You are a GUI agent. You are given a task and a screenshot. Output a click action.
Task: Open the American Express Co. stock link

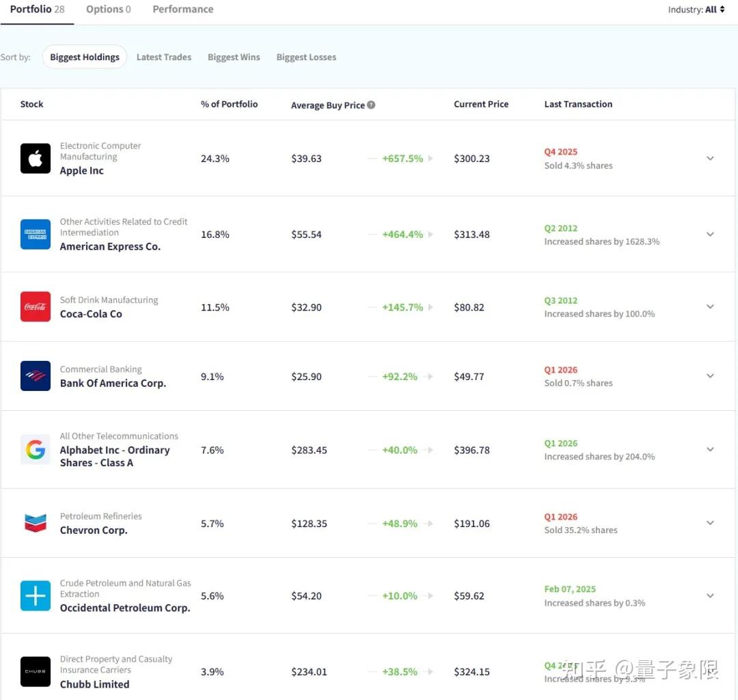point(110,246)
